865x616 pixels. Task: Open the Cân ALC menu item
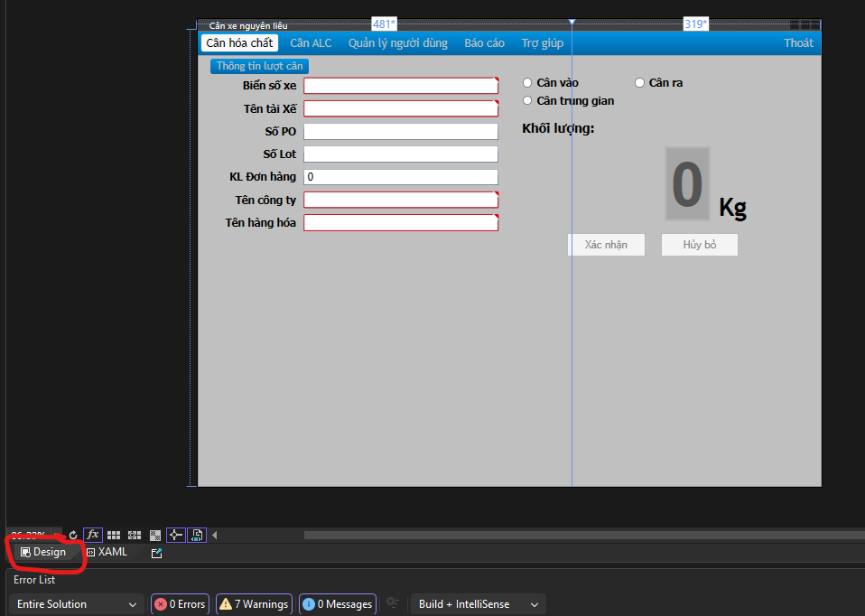(311, 43)
